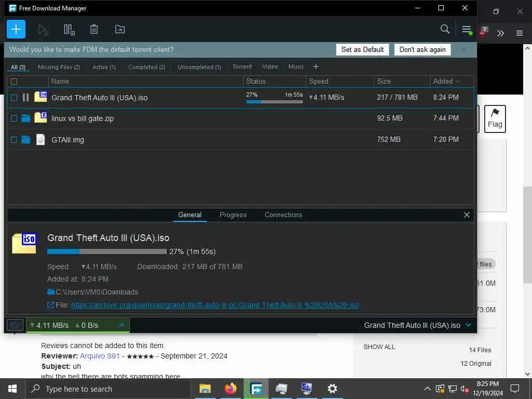This screenshot has width=532, height=399.
Task: Select the Completed (2) filter tab
Action: (147, 67)
